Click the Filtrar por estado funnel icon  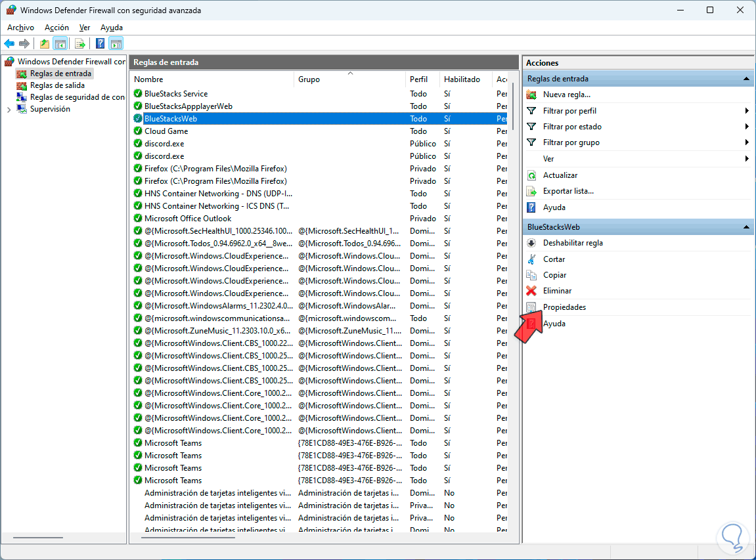tap(531, 127)
